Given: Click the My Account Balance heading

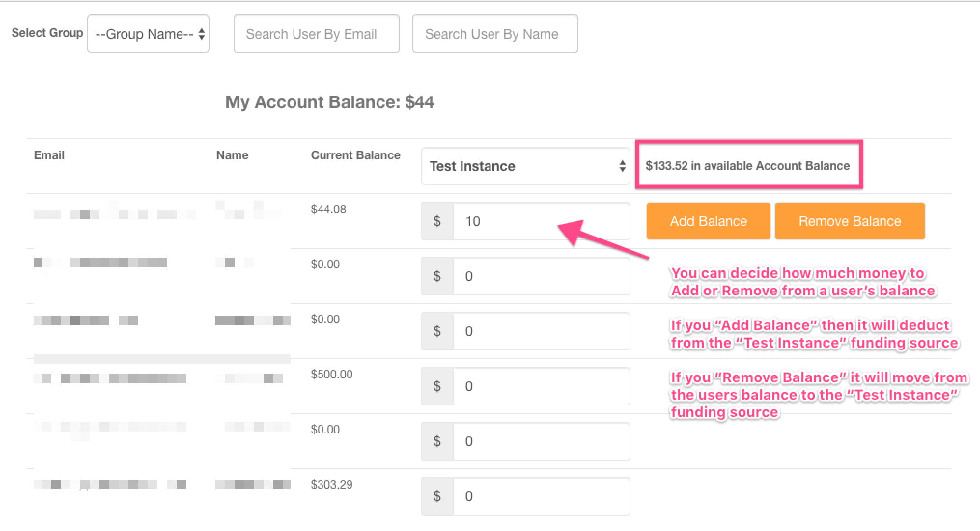Looking at the screenshot, I should [x=329, y=102].
